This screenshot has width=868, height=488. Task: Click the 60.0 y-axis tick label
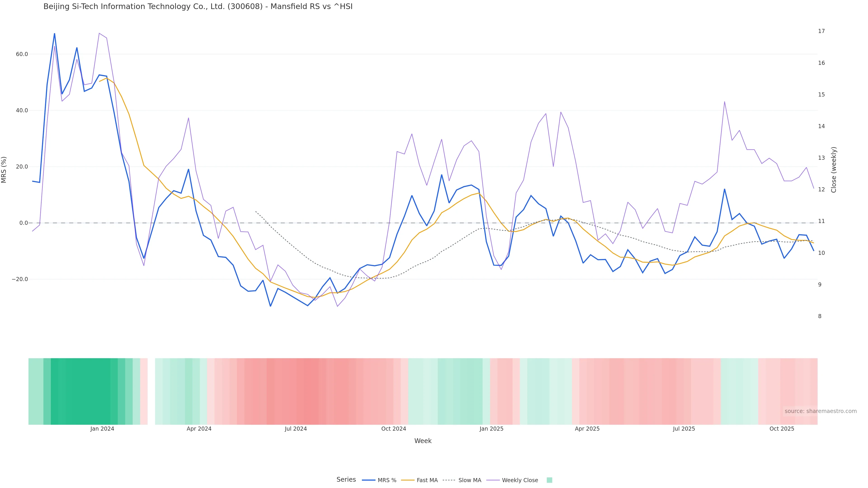[x=21, y=54]
